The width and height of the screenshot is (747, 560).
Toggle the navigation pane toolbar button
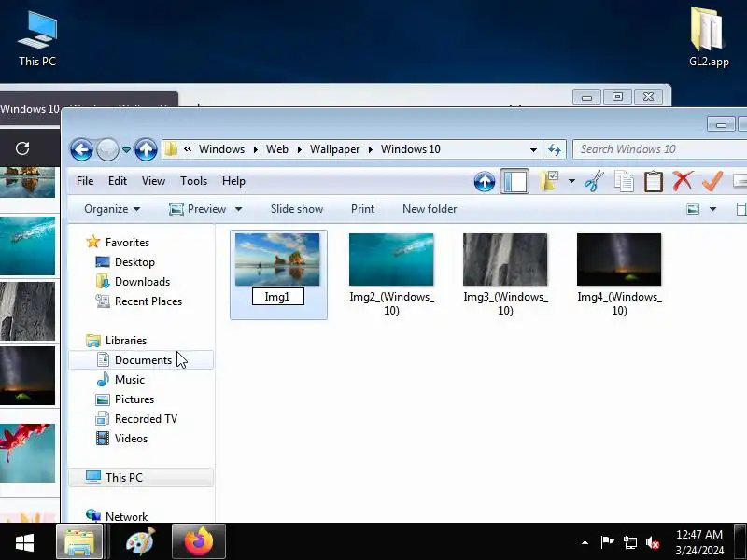(514, 181)
